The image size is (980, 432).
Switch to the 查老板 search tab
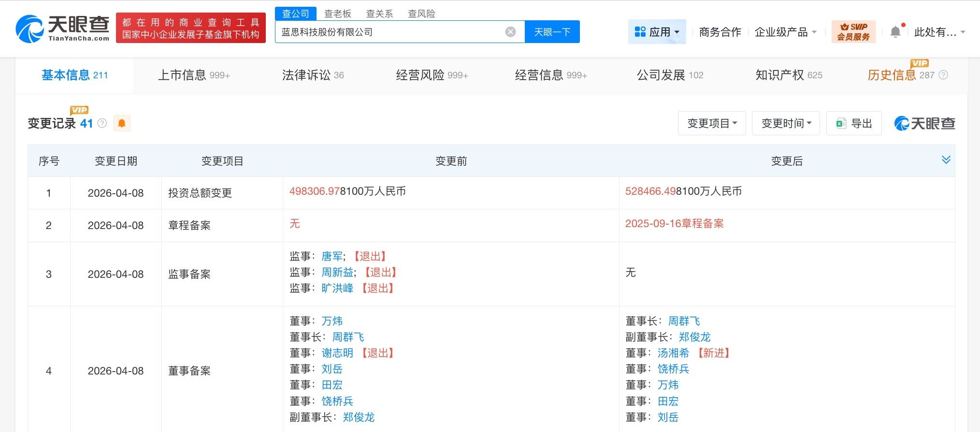pos(338,14)
